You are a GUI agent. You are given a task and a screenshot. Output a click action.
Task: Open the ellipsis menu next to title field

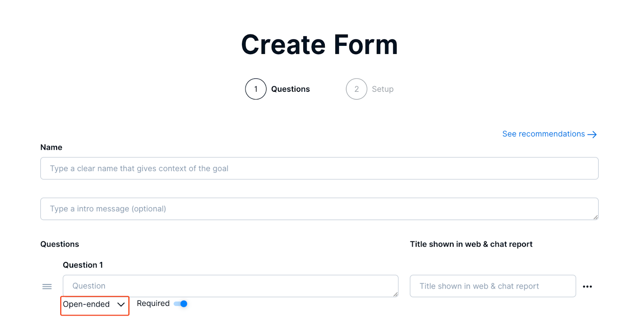[587, 286]
